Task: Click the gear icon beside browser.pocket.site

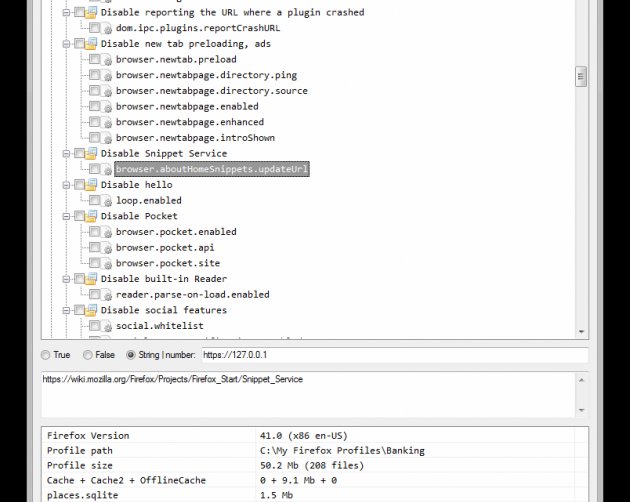Action: point(107,263)
